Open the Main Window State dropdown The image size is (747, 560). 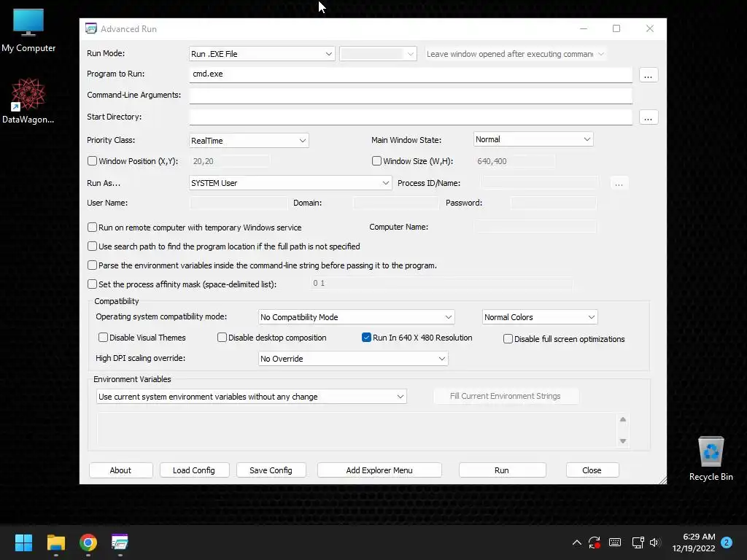tap(533, 139)
